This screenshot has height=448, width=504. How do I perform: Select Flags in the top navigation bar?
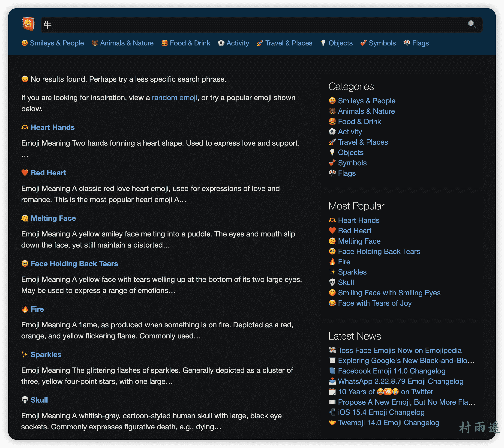coord(420,43)
